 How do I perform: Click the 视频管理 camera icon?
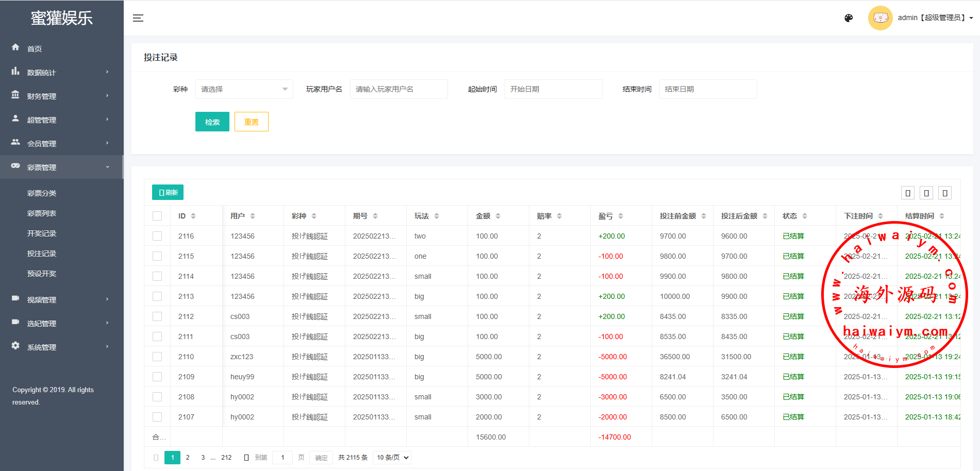tap(15, 298)
